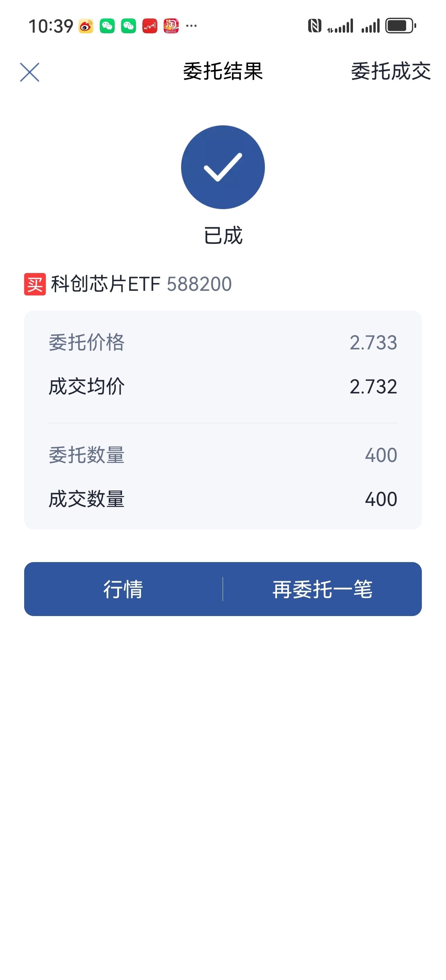Tap the X close icon

[29, 72]
